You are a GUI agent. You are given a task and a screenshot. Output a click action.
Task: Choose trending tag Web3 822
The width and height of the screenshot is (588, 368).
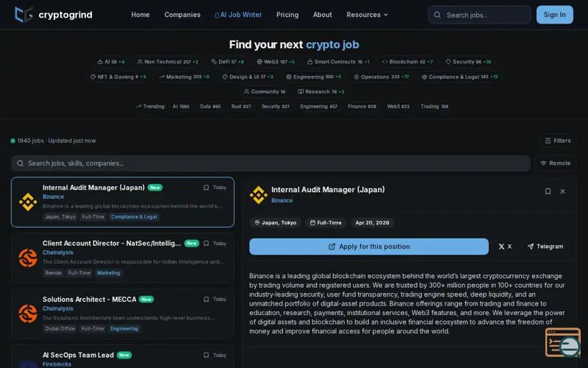pos(398,106)
